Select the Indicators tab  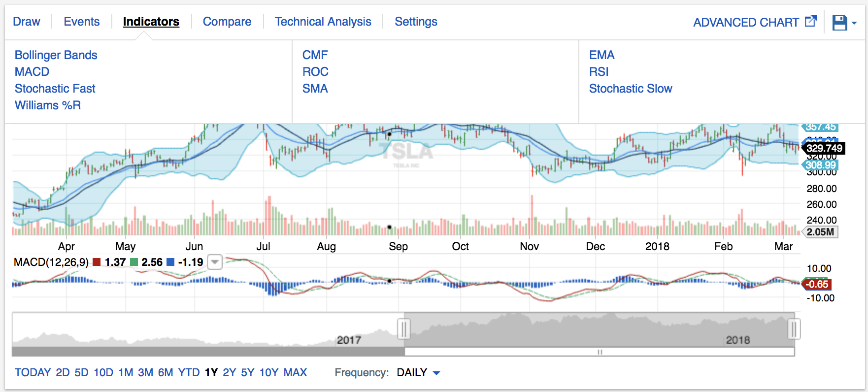point(151,22)
